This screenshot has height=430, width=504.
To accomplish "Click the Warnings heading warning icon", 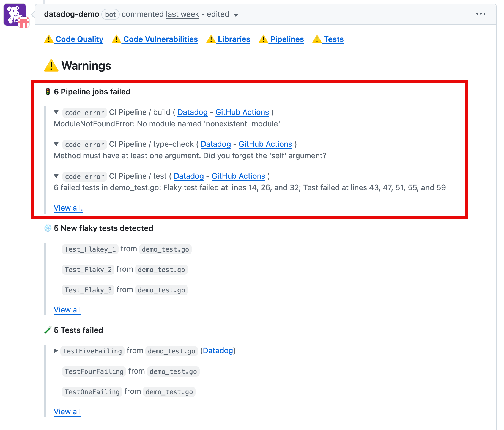I will click(x=51, y=66).
